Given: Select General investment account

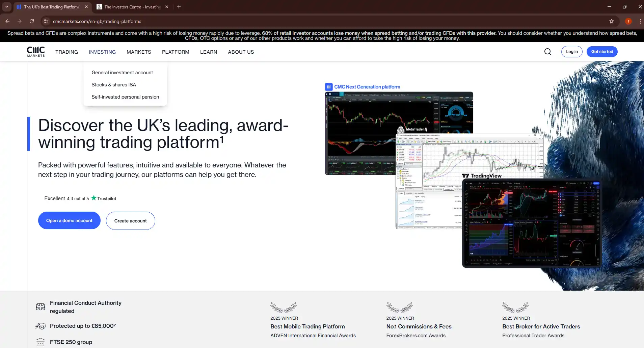Looking at the screenshot, I should tap(122, 73).
